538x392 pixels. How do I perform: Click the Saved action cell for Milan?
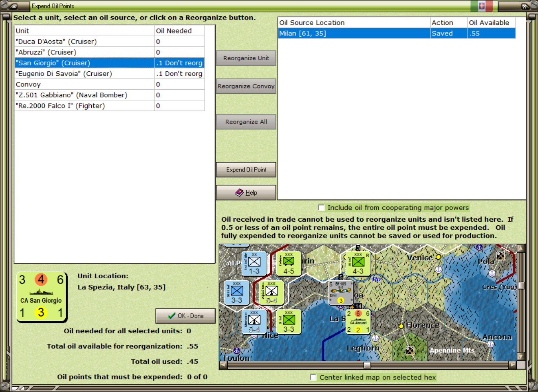449,33
